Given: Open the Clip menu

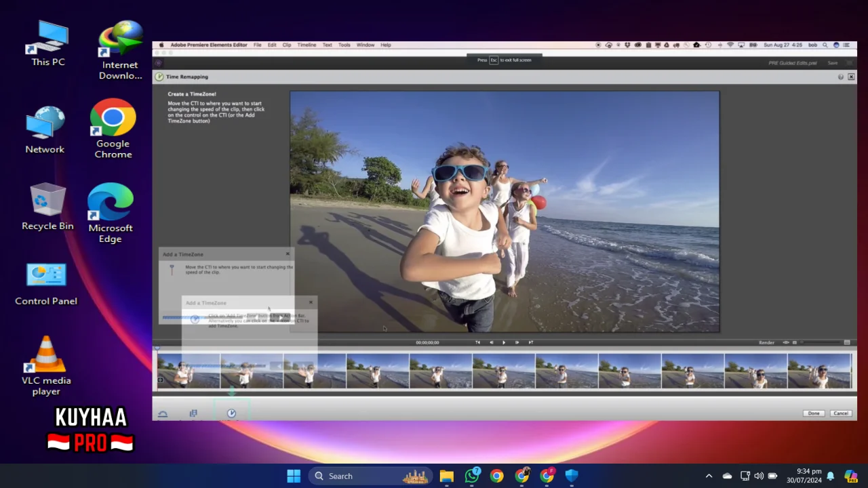Looking at the screenshot, I should click(x=287, y=45).
